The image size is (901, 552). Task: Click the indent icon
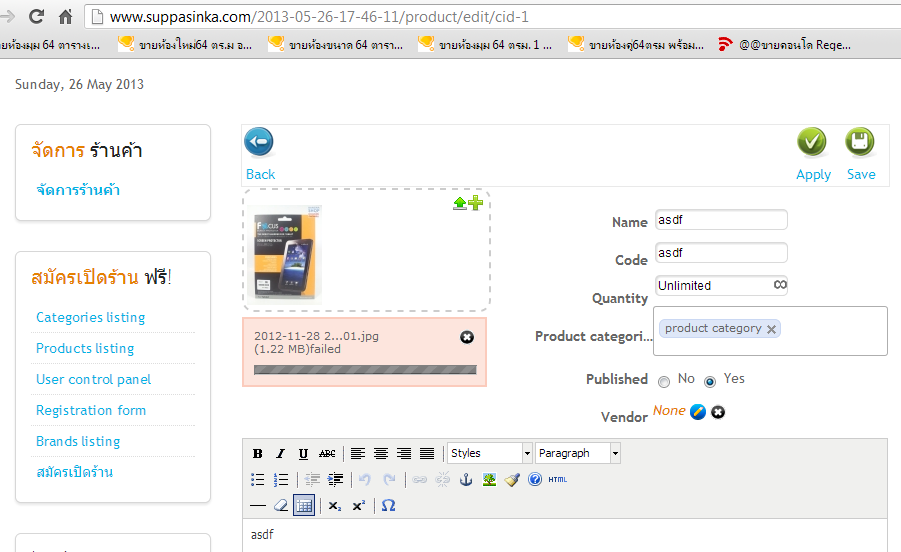tap(336, 480)
